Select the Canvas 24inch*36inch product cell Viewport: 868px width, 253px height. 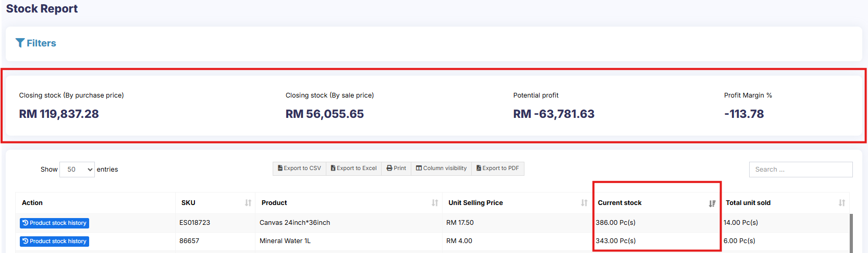point(295,223)
